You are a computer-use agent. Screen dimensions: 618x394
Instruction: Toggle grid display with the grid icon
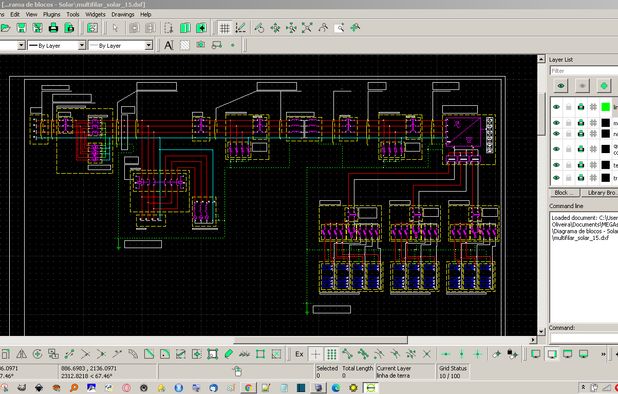click(x=225, y=28)
